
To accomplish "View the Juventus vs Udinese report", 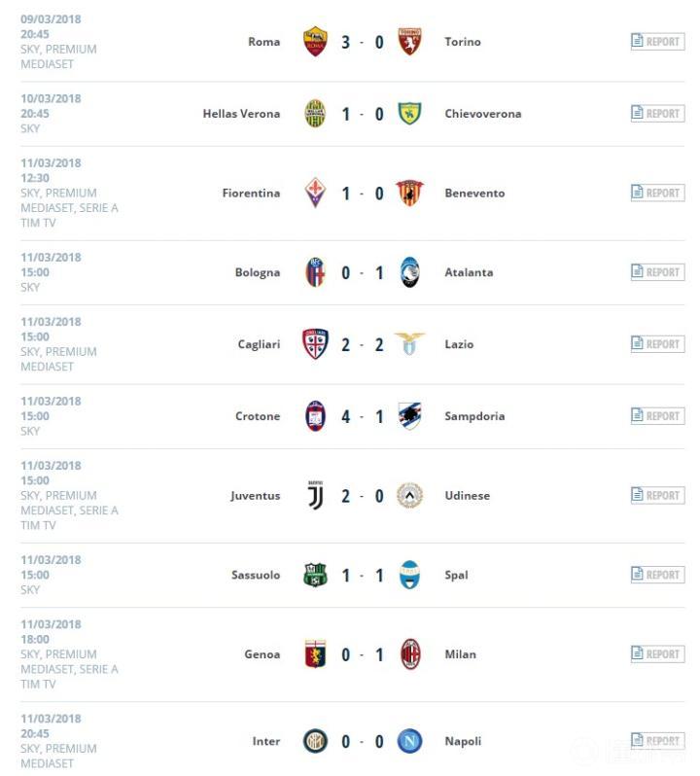I will coord(657,496).
